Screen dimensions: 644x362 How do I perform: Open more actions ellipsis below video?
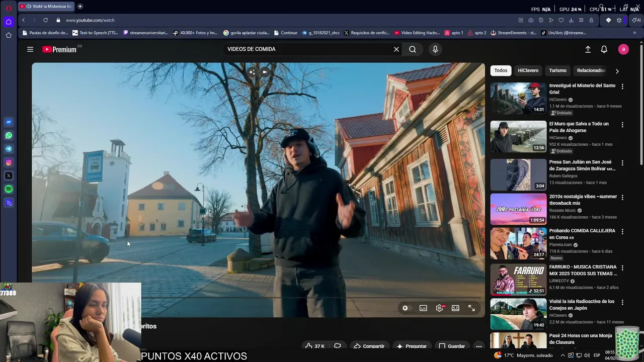click(x=479, y=346)
